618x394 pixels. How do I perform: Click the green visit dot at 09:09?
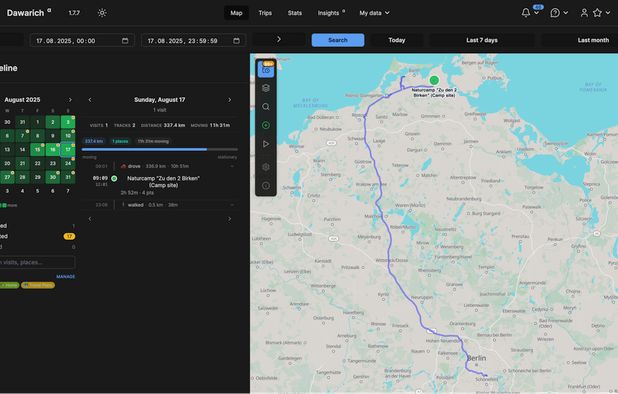[x=114, y=178]
